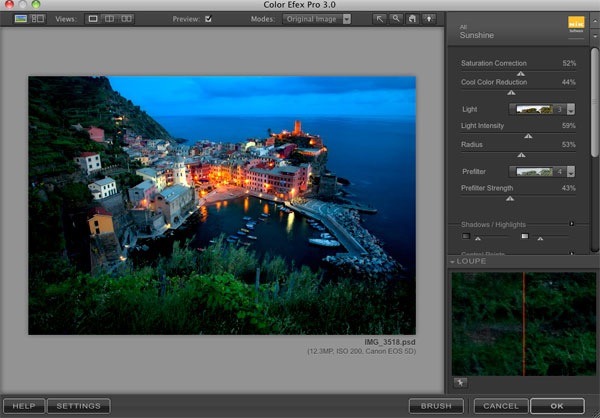Adjust the Saturation Correction slider
This screenshot has height=418, width=600.
(x=520, y=74)
